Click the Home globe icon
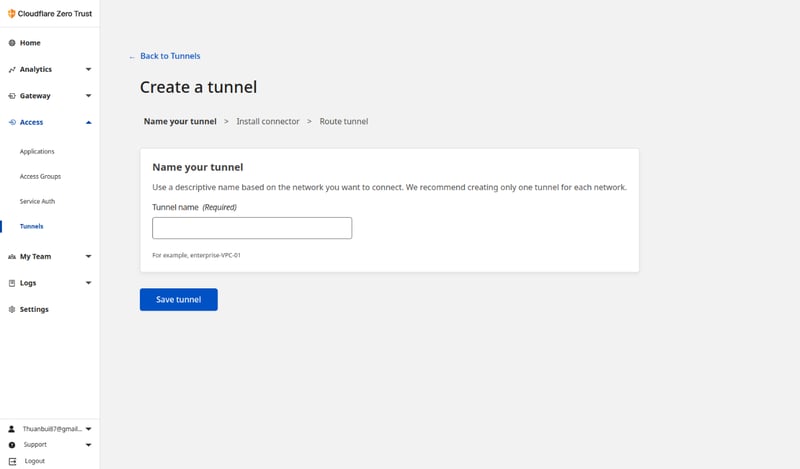Viewport: 800px width, 469px height. [x=12, y=43]
